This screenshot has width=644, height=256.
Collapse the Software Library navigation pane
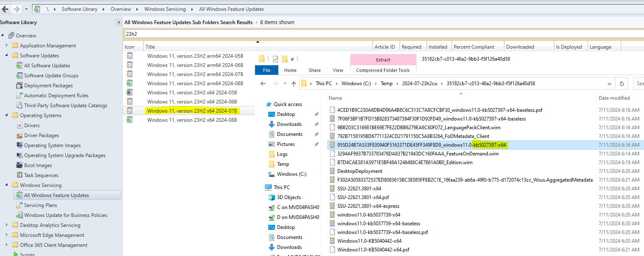[x=119, y=22]
